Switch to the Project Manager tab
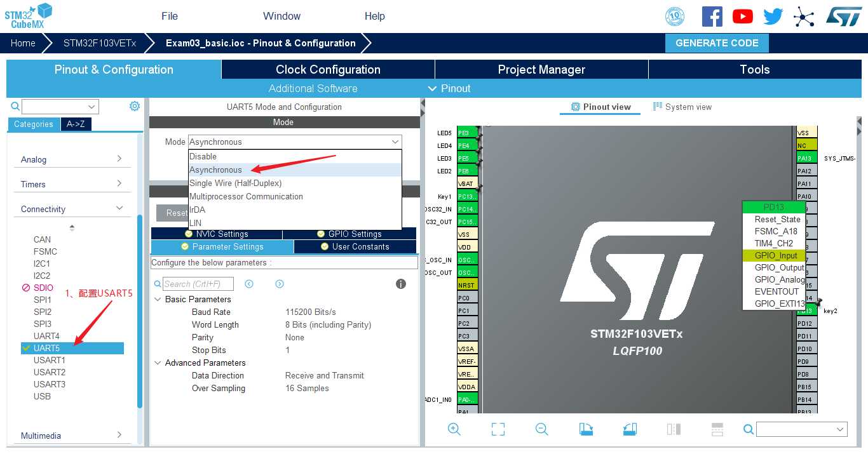The height and width of the screenshot is (454, 868). 541,70
